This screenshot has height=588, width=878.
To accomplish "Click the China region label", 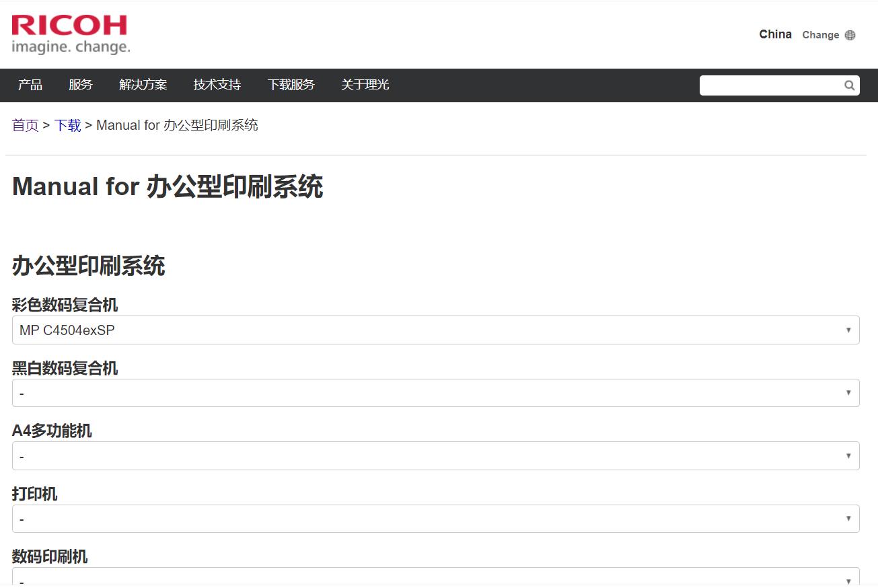I will [x=775, y=34].
